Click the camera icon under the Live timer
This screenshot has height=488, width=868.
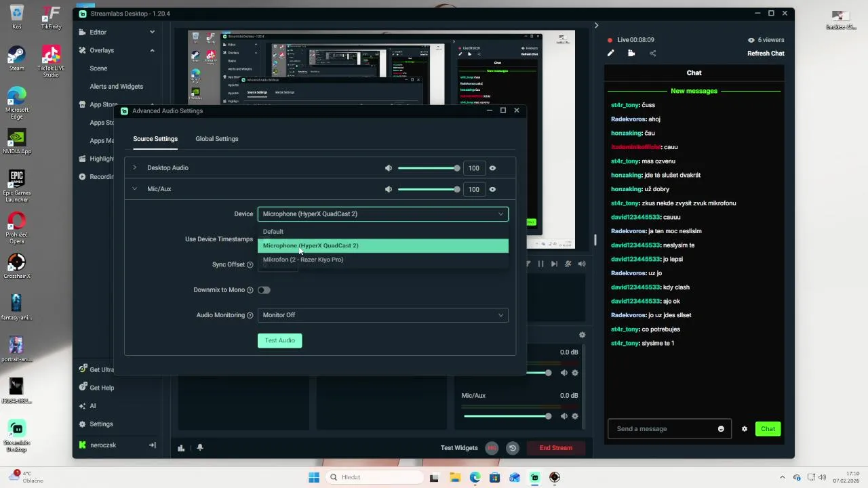[x=631, y=53]
